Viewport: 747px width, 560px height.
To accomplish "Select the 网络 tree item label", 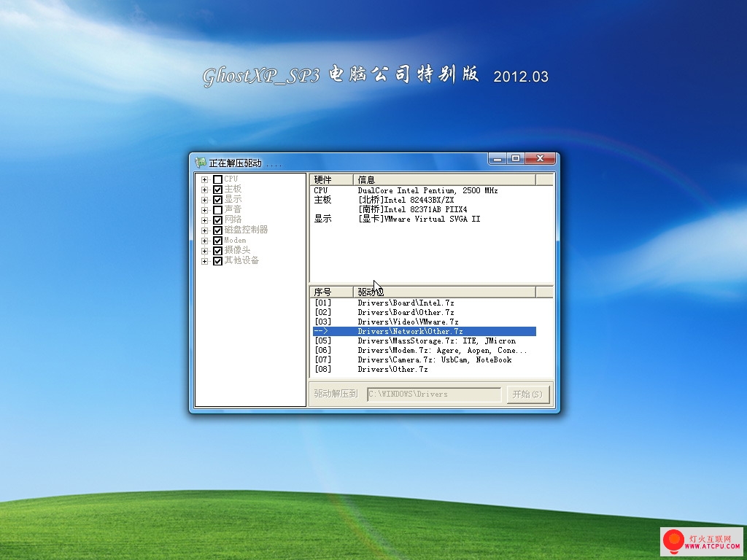I will click(x=233, y=219).
